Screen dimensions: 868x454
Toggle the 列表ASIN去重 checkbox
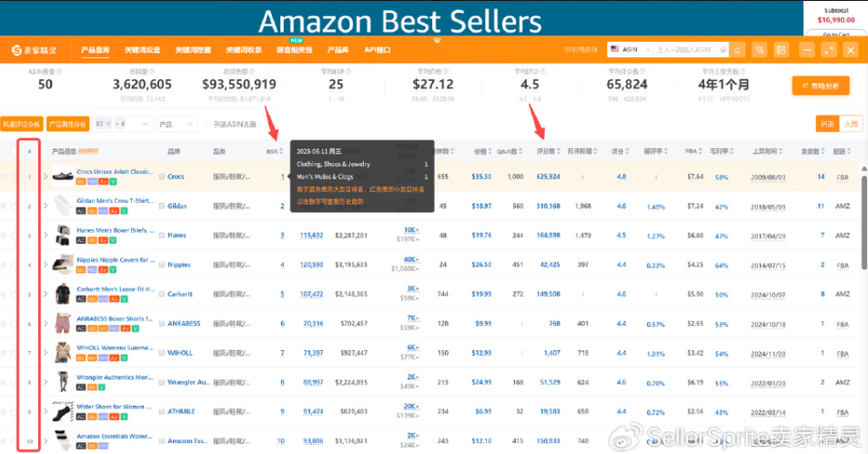click(x=208, y=124)
